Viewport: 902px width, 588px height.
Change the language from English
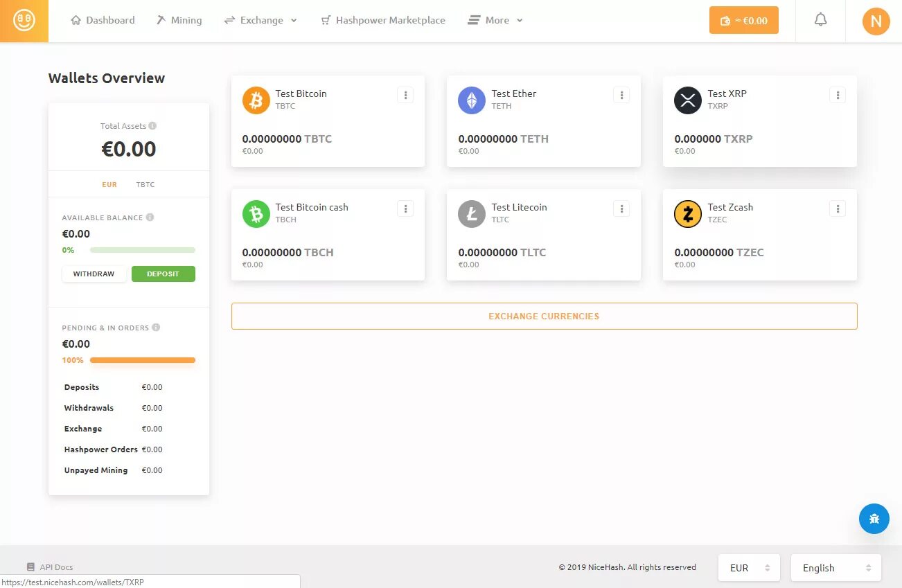click(836, 567)
